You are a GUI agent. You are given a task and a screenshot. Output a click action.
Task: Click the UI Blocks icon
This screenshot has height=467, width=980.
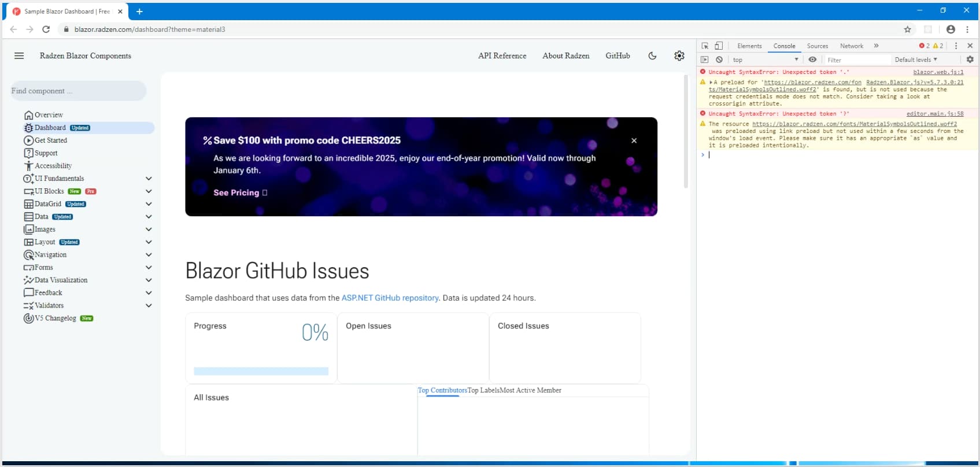pos(28,191)
